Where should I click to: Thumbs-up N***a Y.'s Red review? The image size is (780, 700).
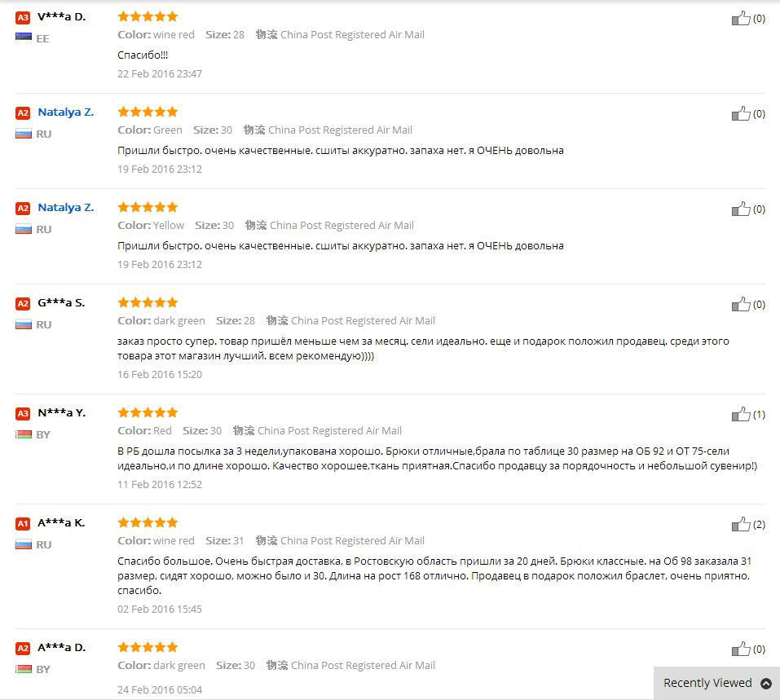point(741,415)
